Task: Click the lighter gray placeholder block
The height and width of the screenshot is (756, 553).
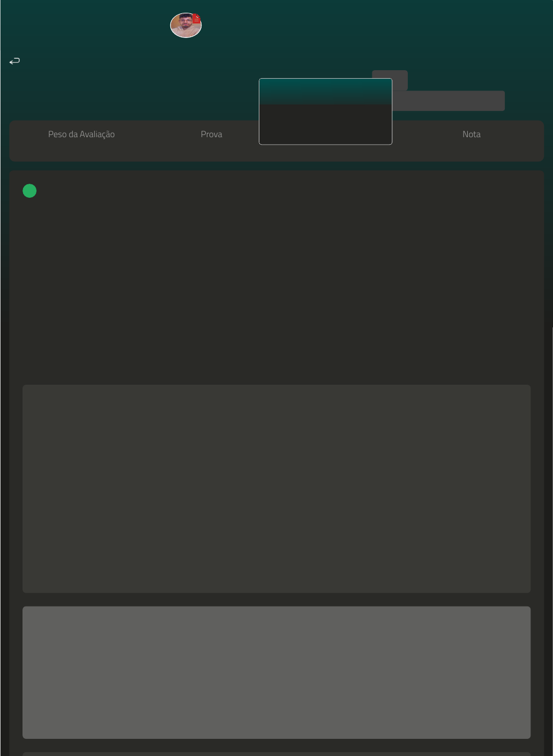Action: pyautogui.click(x=276, y=672)
